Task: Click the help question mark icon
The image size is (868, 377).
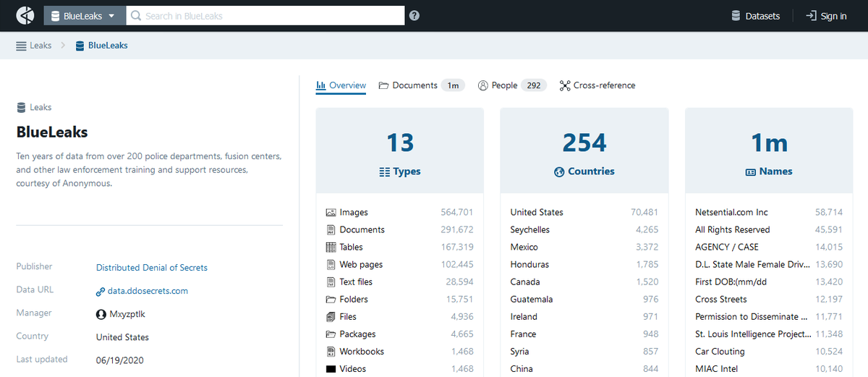Action: coord(414,15)
